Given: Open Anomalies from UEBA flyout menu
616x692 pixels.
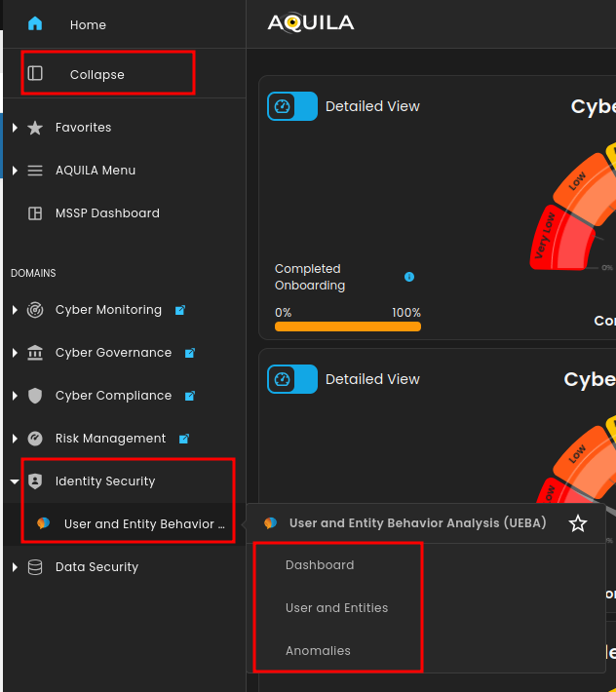Looking at the screenshot, I should tap(318, 651).
